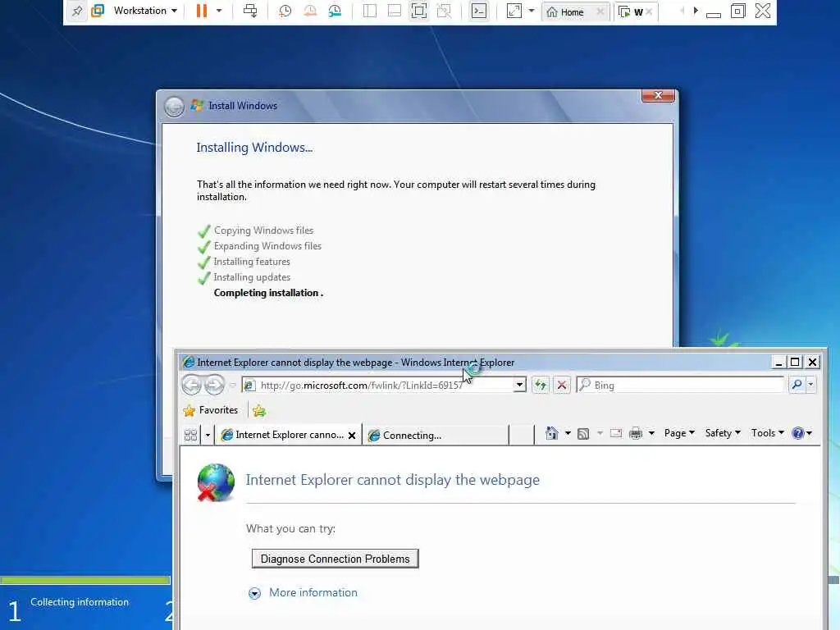
Task: Click the IE Home icon
Action: 552,433
